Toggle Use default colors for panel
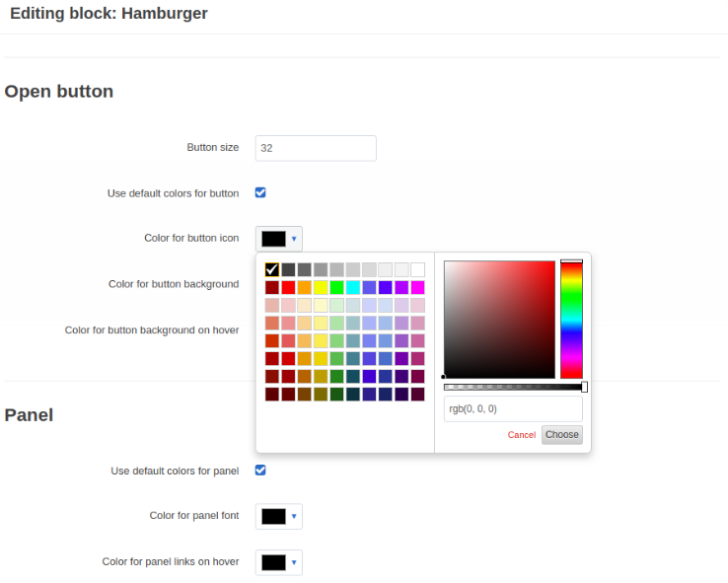Image resolution: width=728 pixels, height=583 pixels. tap(260, 471)
